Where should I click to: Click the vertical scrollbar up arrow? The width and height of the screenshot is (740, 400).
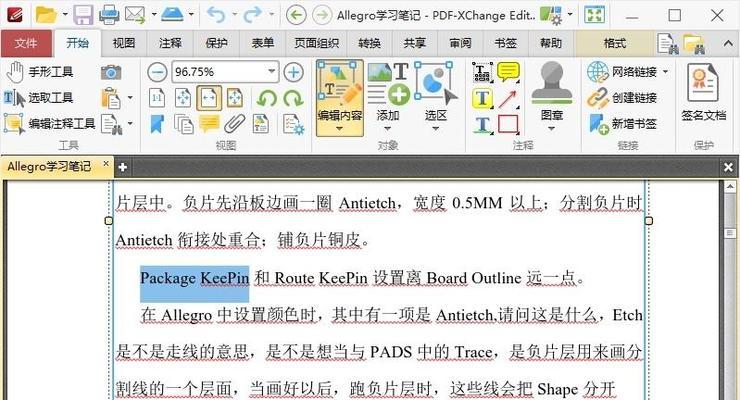coord(730,187)
